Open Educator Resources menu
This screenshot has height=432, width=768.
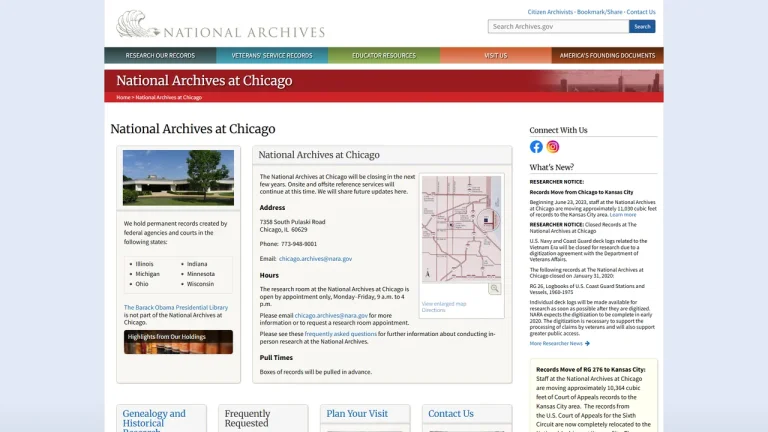[x=384, y=55]
